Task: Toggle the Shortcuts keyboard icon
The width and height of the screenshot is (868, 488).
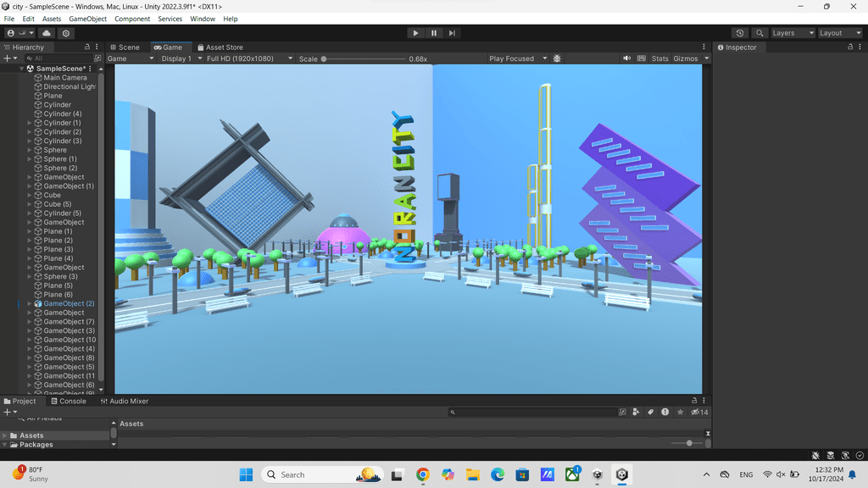Action: pos(642,58)
